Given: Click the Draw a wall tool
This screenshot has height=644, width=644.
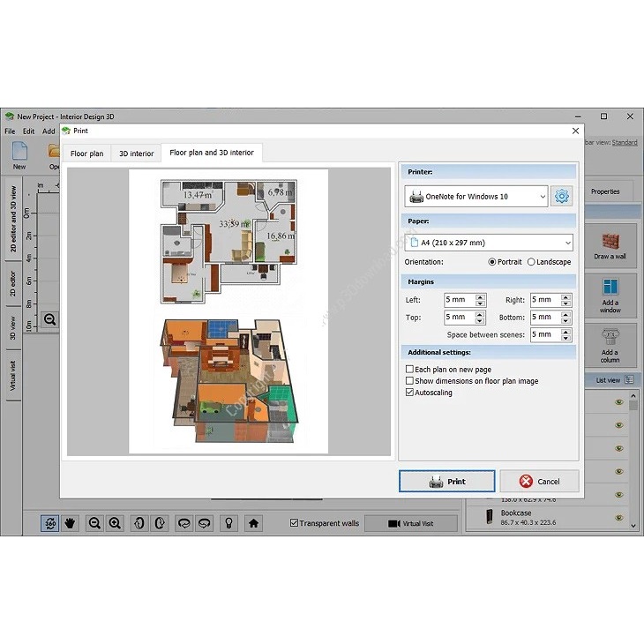Looking at the screenshot, I should click(610, 246).
